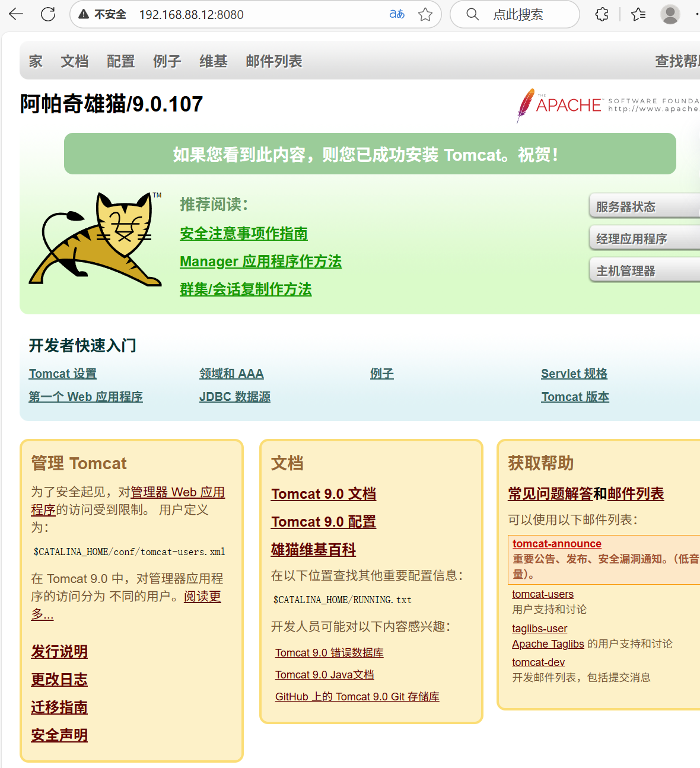Open the tomcat-users mailing list link
The width and height of the screenshot is (700, 768).
[x=543, y=594]
